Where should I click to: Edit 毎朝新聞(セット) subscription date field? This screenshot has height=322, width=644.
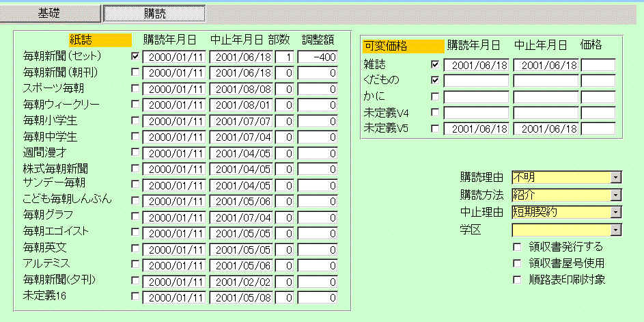[174, 57]
